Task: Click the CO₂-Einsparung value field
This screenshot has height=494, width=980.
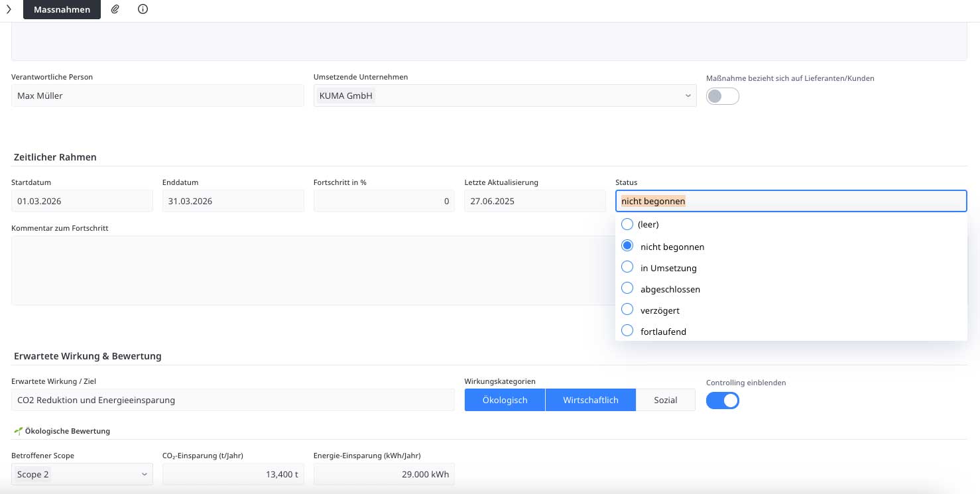Action: pos(233,474)
